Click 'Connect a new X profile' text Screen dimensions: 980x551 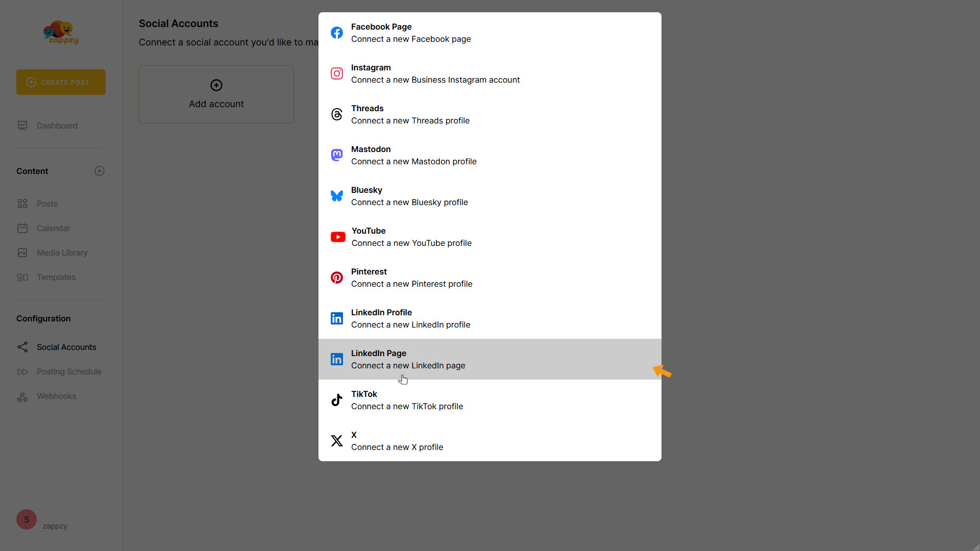coord(397,447)
